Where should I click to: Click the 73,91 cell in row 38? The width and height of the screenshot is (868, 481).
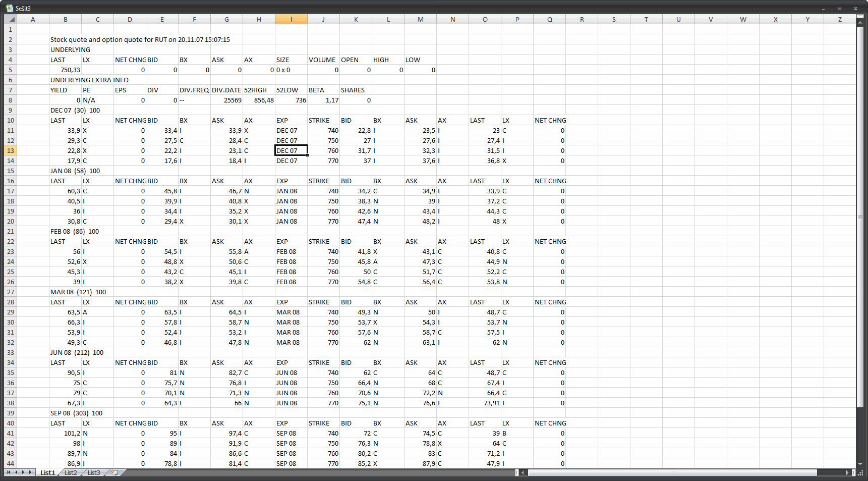tap(485, 403)
